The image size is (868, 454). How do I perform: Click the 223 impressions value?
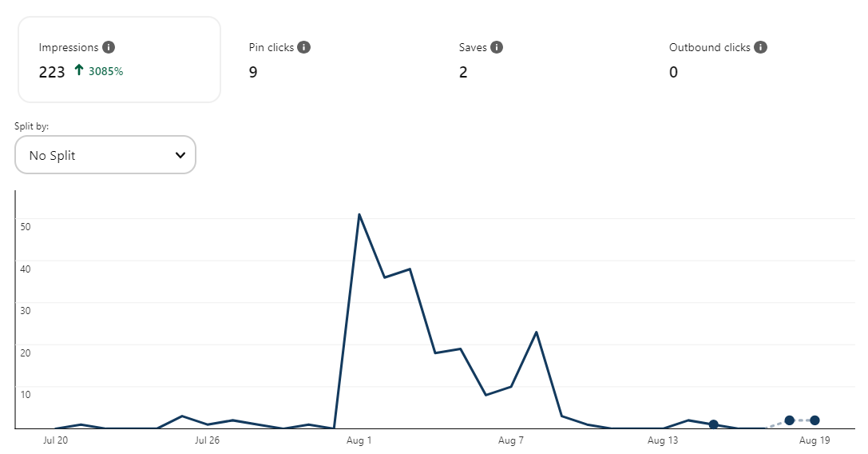point(52,72)
